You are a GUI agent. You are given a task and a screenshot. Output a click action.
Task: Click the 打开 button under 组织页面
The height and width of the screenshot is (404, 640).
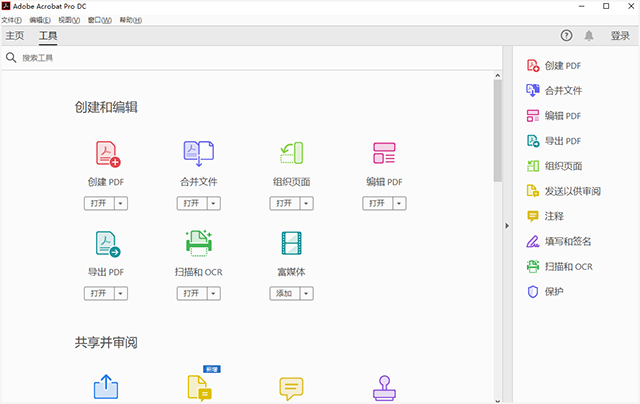coord(285,203)
